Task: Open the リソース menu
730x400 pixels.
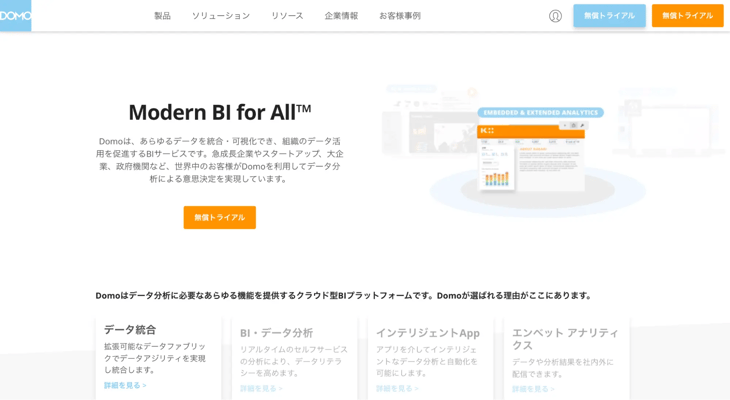Action: [287, 16]
